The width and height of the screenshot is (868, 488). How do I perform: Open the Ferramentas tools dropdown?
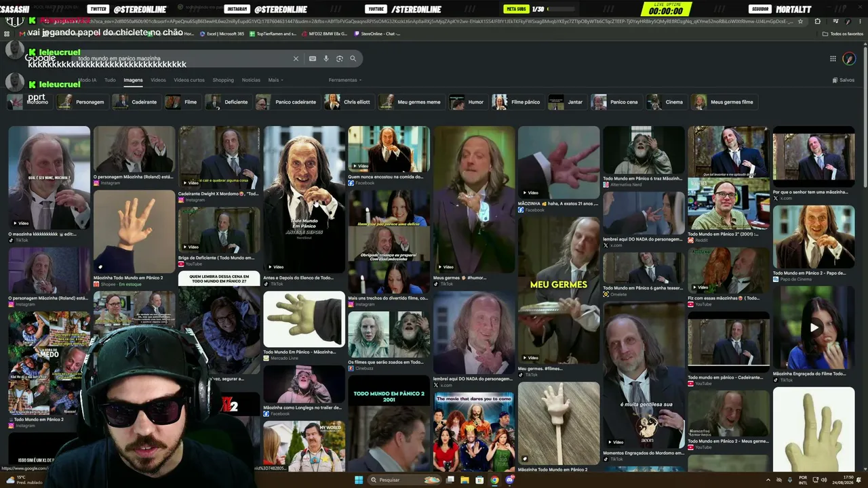pyautogui.click(x=344, y=80)
